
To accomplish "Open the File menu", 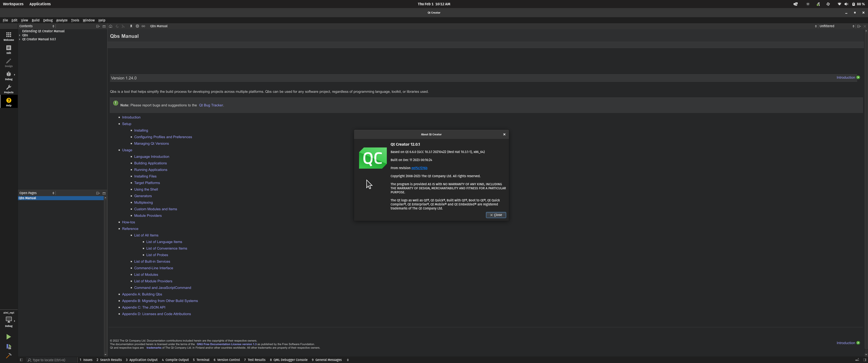I will (x=5, y=20).
